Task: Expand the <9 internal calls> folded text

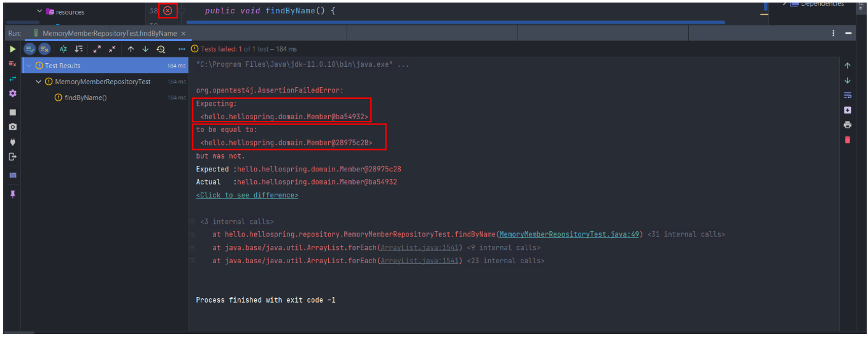Action: point(503,247)
